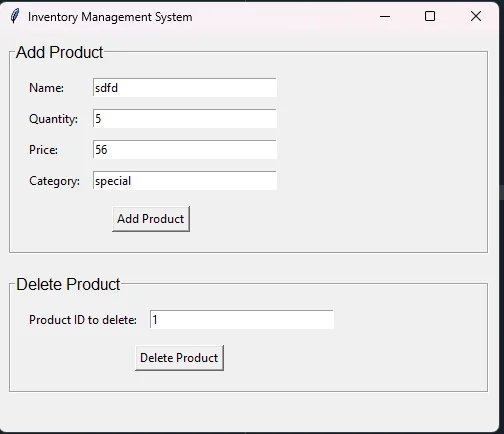Focus the Product ID to delete field

[242, 320]
